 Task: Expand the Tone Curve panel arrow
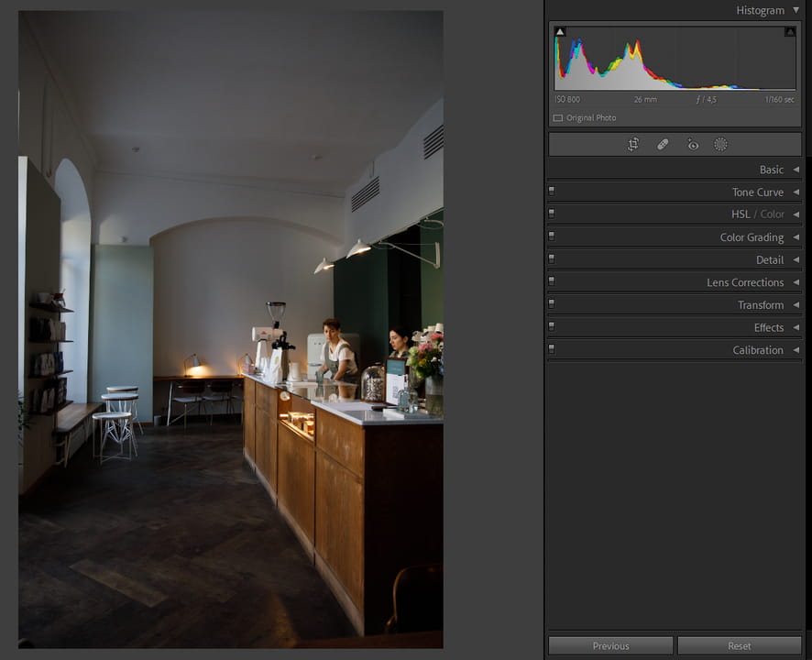click(x=796, y=192)
